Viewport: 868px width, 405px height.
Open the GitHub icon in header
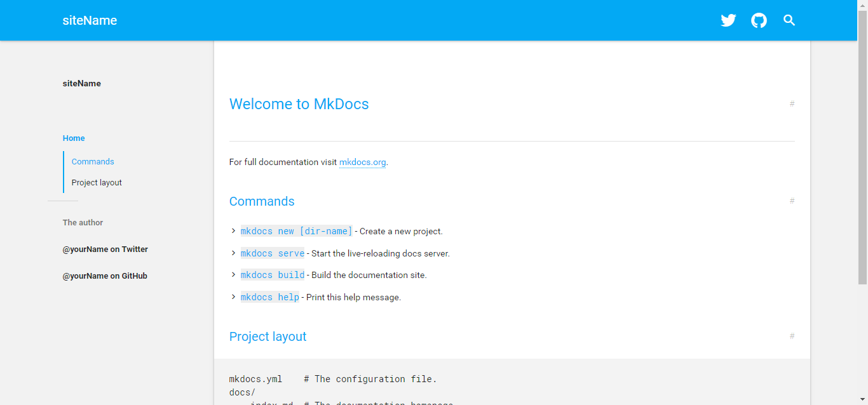(759, 20)
